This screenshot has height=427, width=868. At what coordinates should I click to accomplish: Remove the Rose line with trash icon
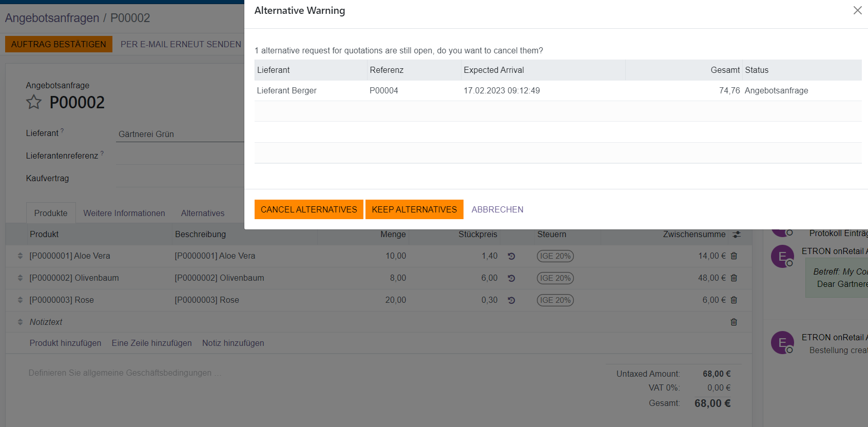[x=734, y=300]
